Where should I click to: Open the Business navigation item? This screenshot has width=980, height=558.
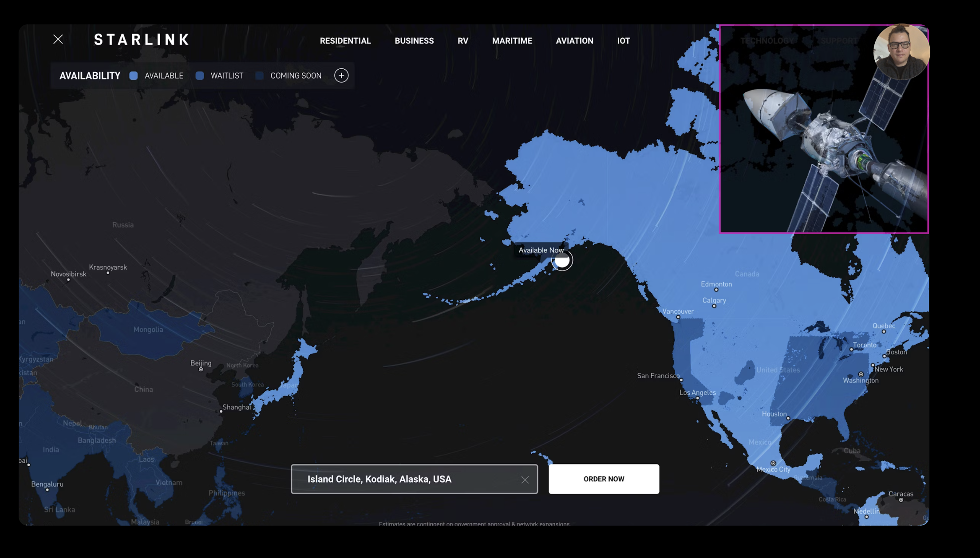414,41
